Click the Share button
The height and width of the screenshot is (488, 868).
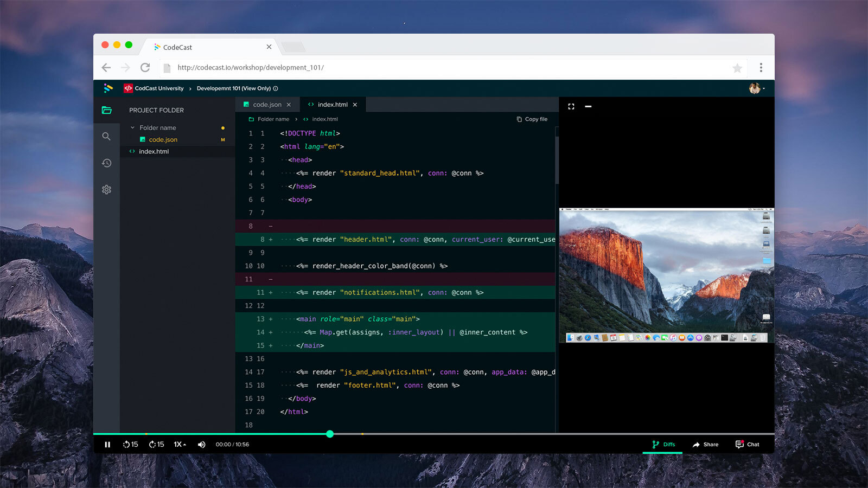pos(706,444)
